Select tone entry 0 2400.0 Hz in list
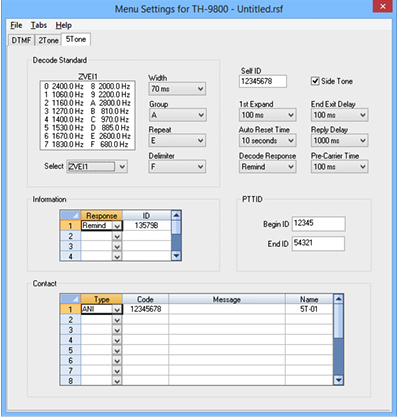The width and height of the screenshot is (397, 417). pos(64,86)
